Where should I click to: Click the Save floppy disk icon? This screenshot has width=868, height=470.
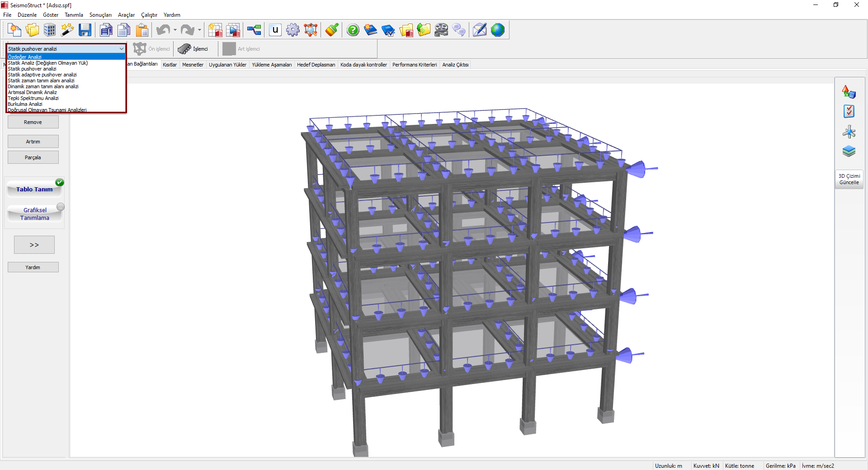pyautogui.click(x=85, y=30)
